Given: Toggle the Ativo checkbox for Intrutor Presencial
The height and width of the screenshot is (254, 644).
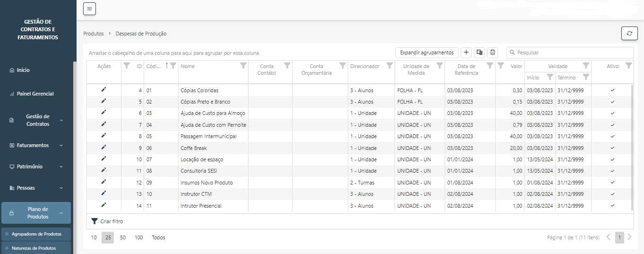Looking at the screenshot, I should (x=612, y=206).
